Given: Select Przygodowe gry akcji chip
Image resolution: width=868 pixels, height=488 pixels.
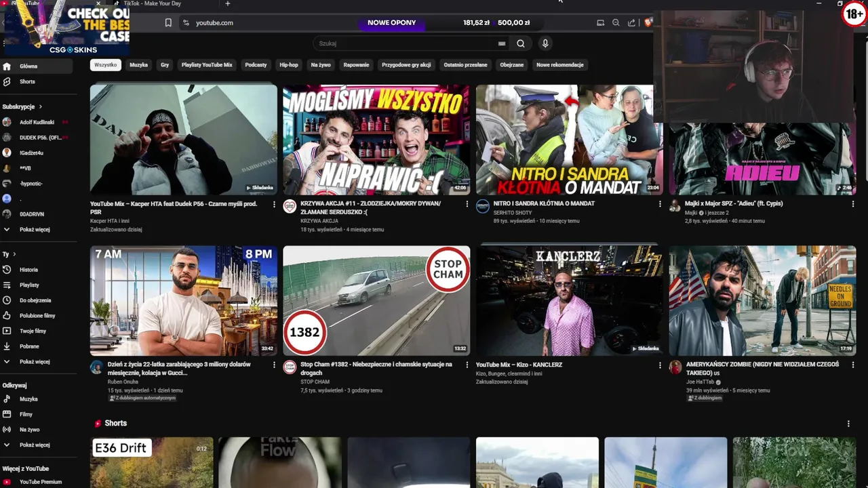Looking at the screenshot, I should (x=406, y=65).
